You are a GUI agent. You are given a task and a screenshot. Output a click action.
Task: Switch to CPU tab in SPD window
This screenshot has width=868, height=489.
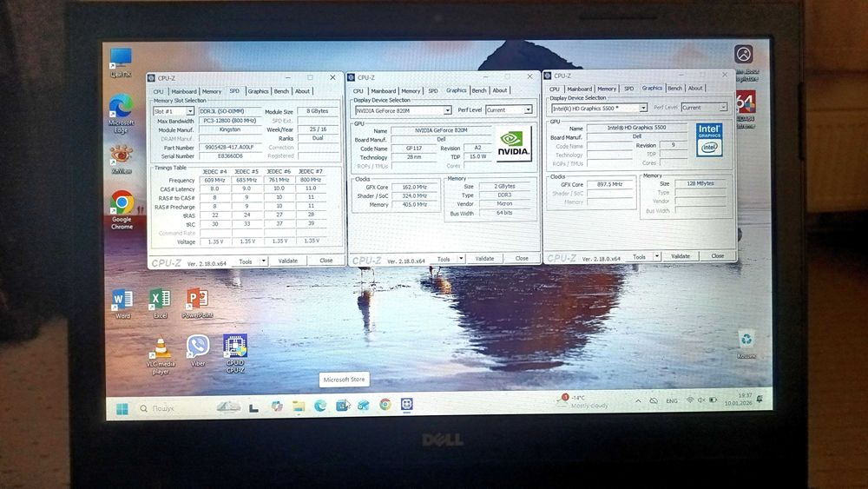(159, 91)
